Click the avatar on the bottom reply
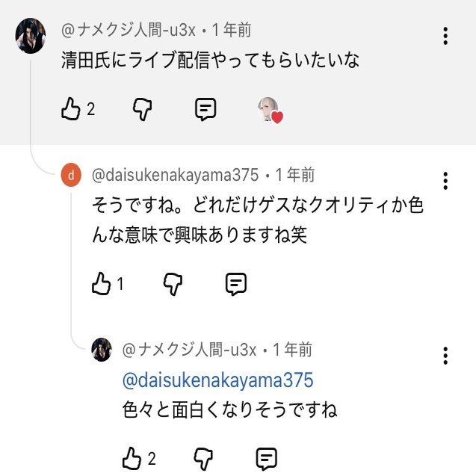Viewport: 476px width, 476px height. [101, 349]
